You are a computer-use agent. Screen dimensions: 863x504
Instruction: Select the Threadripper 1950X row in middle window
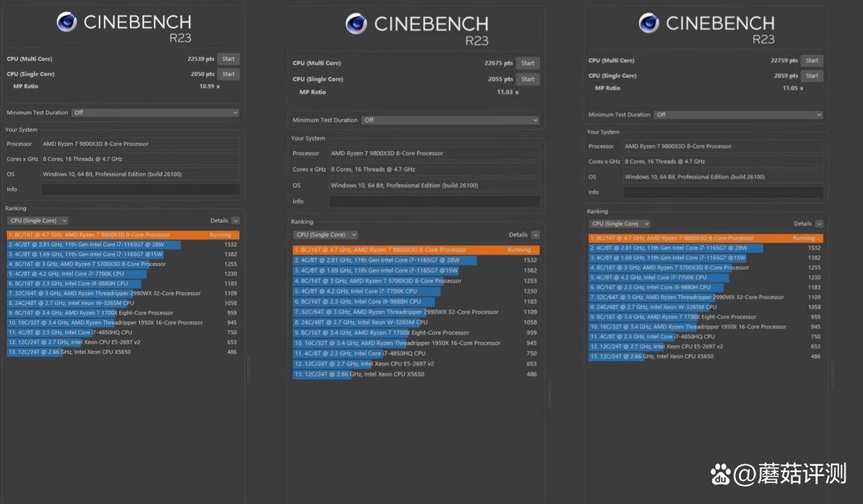[416, 343]
